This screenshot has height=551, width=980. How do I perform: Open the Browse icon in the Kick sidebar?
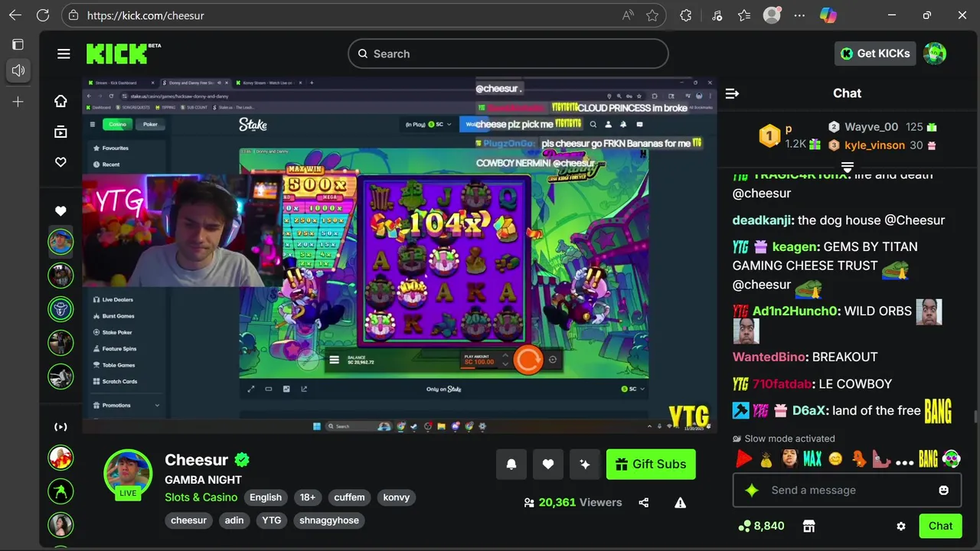pyautogui.click(x=60, y=132)
